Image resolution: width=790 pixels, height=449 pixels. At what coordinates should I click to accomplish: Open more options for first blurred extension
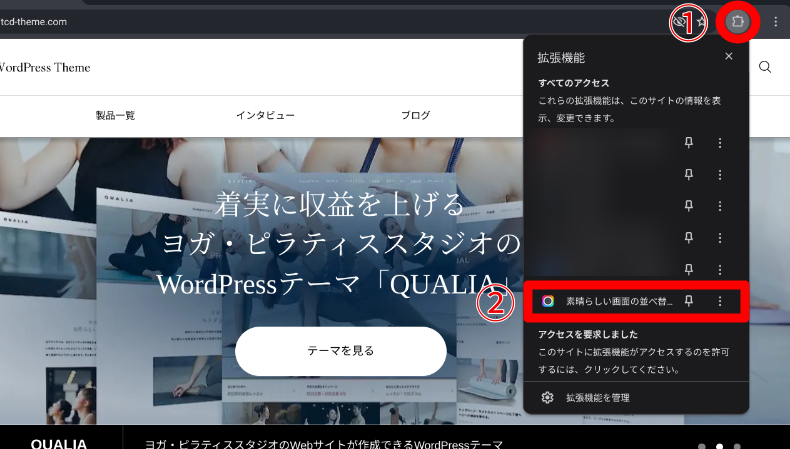tap(720, 143)
